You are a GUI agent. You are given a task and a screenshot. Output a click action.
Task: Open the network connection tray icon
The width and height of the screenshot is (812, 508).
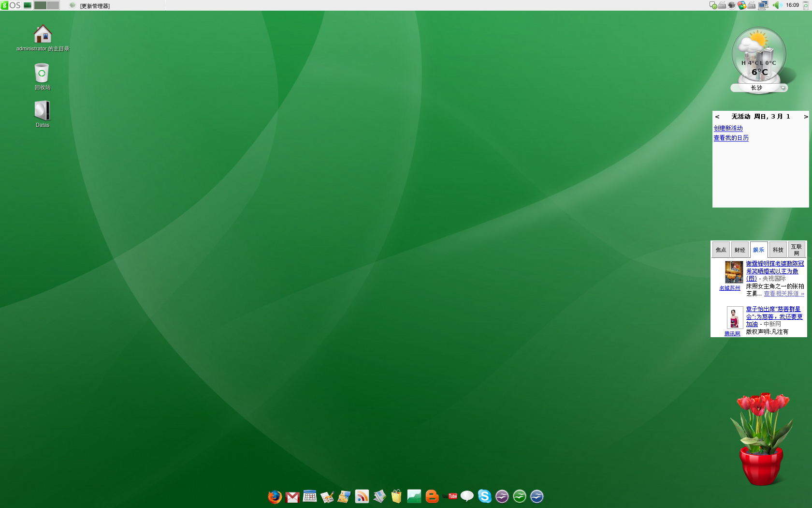(763, 5)
